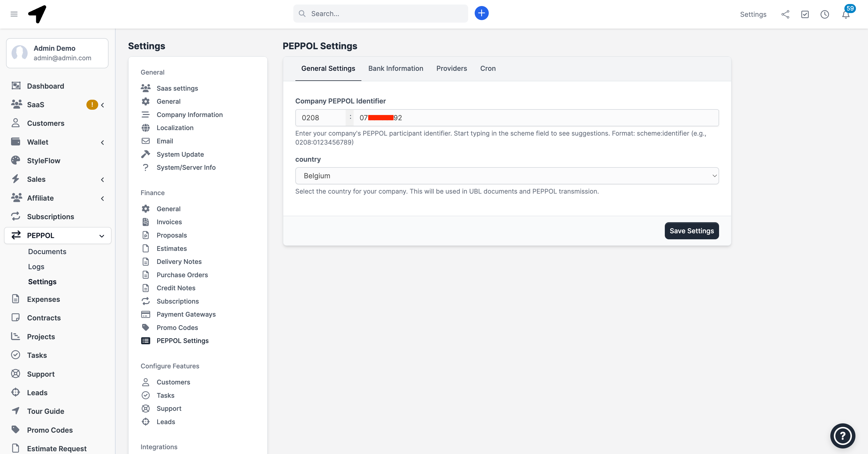Image resolution: width=868 pixels, height=454 pixels.
Task: Select the Payment Gateways card icon
Action: click(x=146, y=314)
